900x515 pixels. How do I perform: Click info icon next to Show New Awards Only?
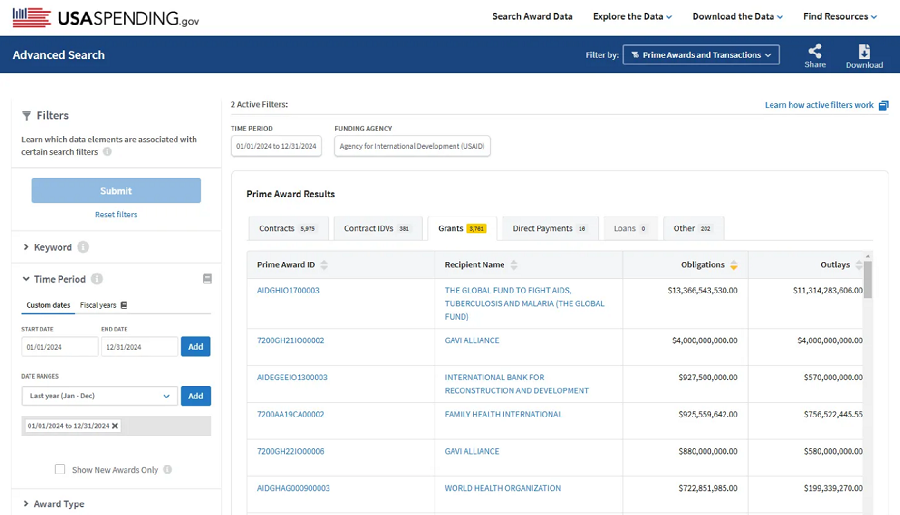[168, 470]
